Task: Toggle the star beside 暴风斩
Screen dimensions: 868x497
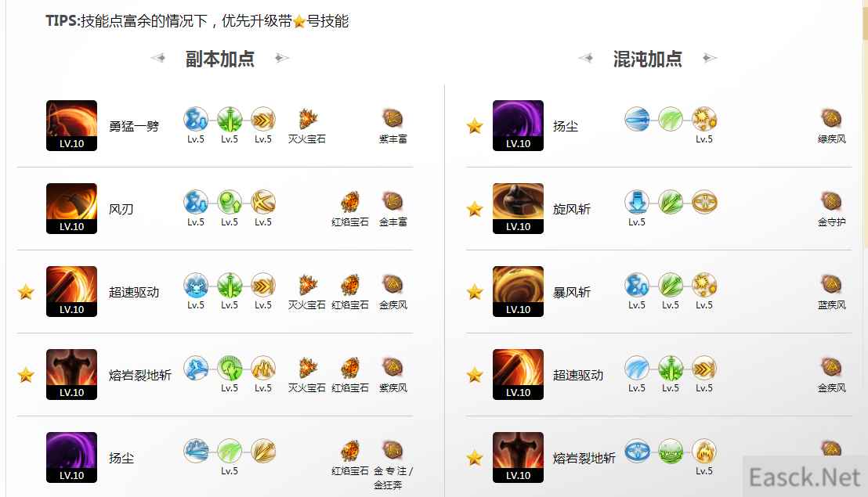Action: [x=475, y=292]
